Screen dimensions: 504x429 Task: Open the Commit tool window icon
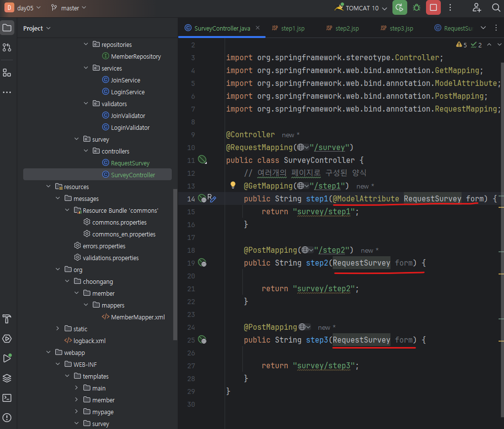pyautogui.click(x=7, y=47)
